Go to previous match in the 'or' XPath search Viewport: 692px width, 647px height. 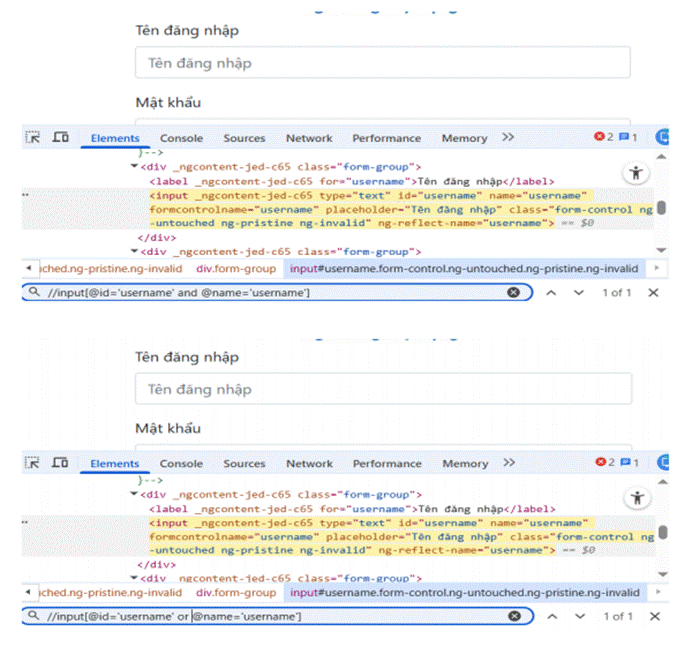[550, 616]
